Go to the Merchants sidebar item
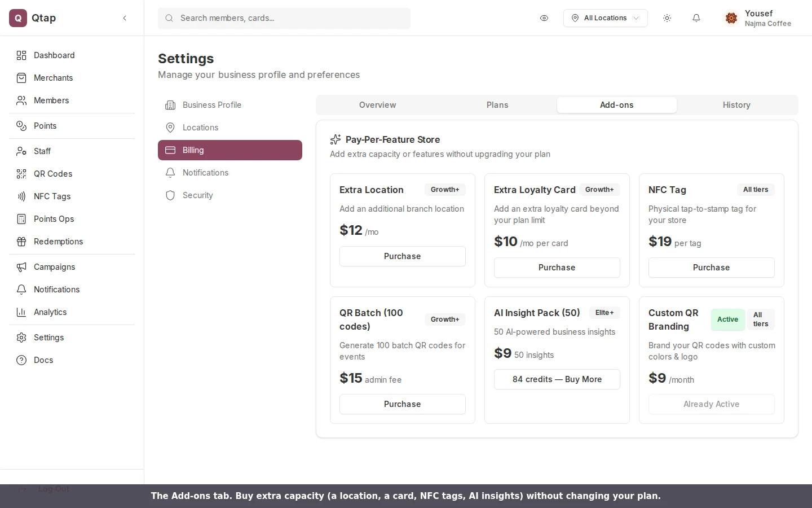 coord(72,78)
